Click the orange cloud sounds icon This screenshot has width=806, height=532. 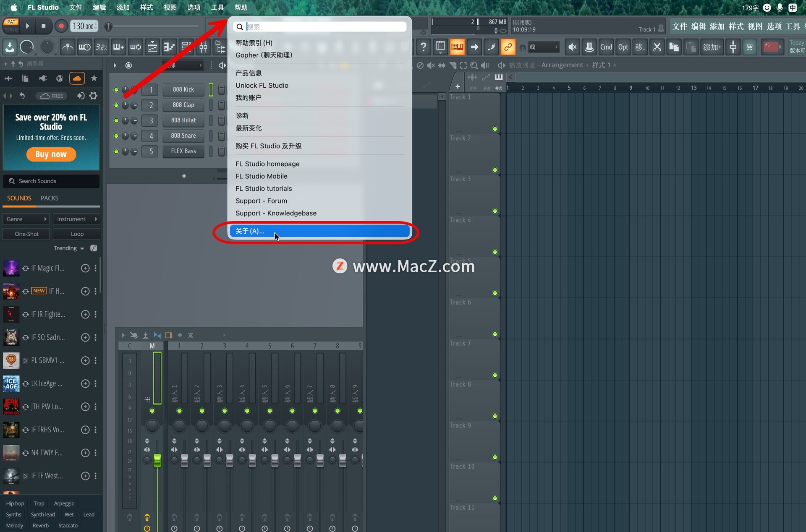click(77, 78)
